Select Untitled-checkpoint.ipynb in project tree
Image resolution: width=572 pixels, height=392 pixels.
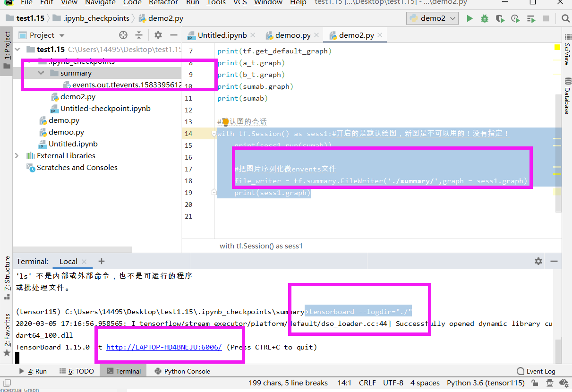point(101,108)
